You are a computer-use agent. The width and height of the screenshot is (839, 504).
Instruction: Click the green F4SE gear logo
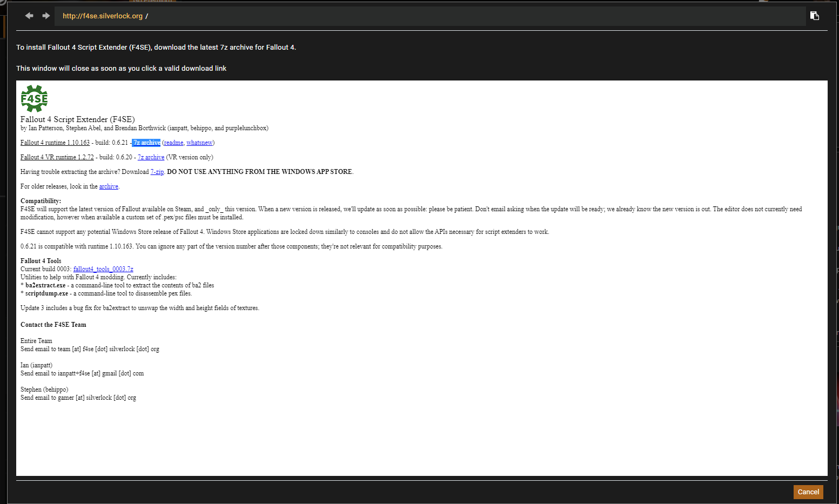coord(34,98)
